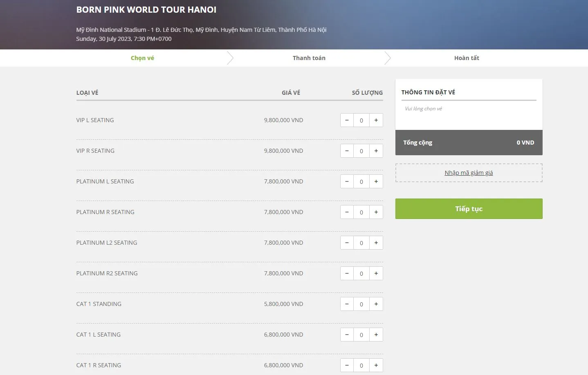
Task: Click the Vui lòng chọn vé placeholder text
Action: click(423, 109)
